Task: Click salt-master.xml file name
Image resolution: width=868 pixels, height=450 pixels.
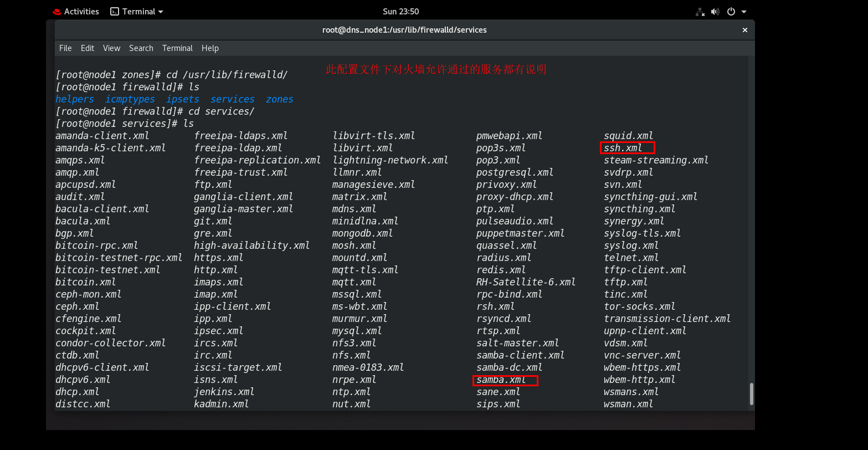Action: point(518,343)
